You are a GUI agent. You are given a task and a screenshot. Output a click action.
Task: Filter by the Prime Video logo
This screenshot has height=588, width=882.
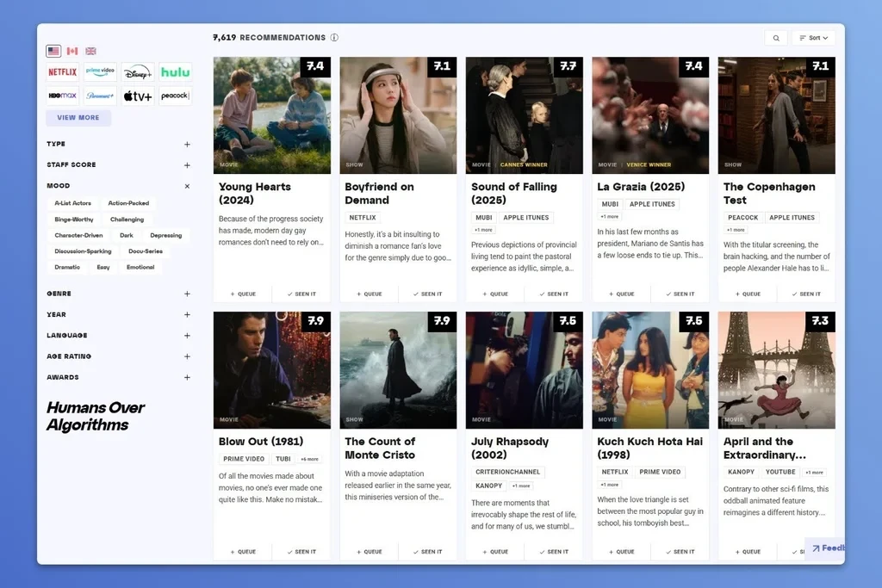[x=100, y=72]
